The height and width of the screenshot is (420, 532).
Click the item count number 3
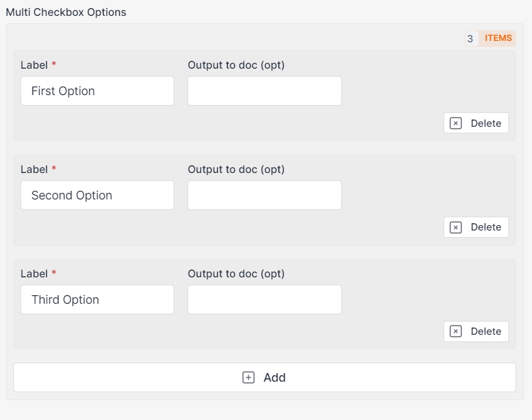click(470, 38)
